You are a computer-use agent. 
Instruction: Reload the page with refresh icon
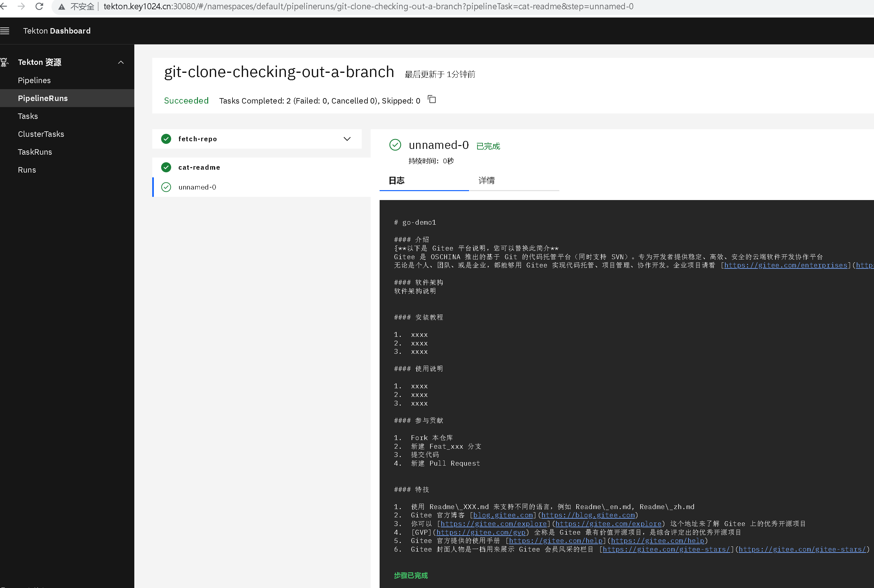coord(39,6)
